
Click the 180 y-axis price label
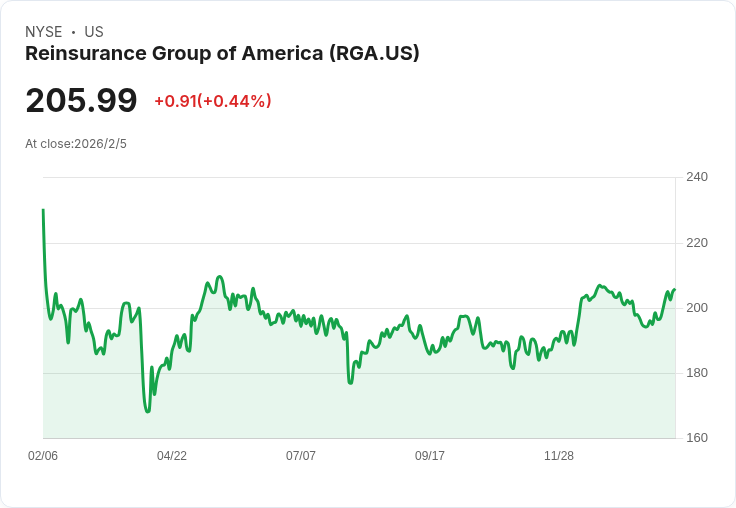(697, 373)
